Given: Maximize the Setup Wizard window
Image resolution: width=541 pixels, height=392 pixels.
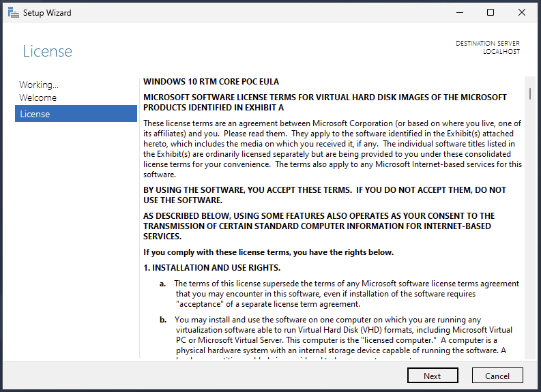Looking at the screenshot, I should click(x=491, y=12).
